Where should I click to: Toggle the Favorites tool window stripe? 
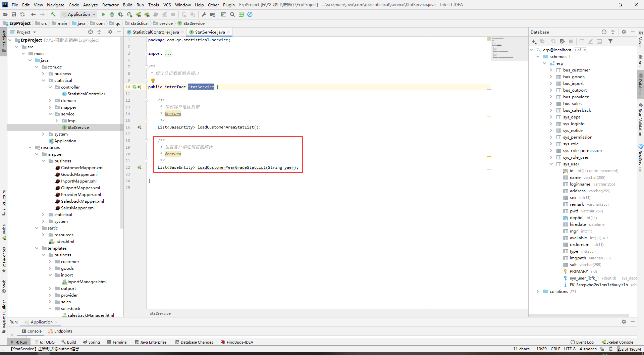tap(4, 259)
